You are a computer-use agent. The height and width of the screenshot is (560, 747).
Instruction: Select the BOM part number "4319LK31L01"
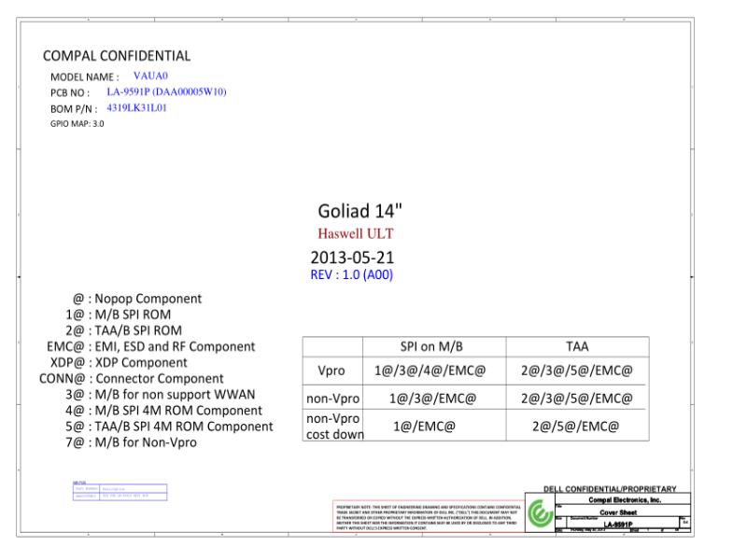pyautogui.click(x=136, y=107)
